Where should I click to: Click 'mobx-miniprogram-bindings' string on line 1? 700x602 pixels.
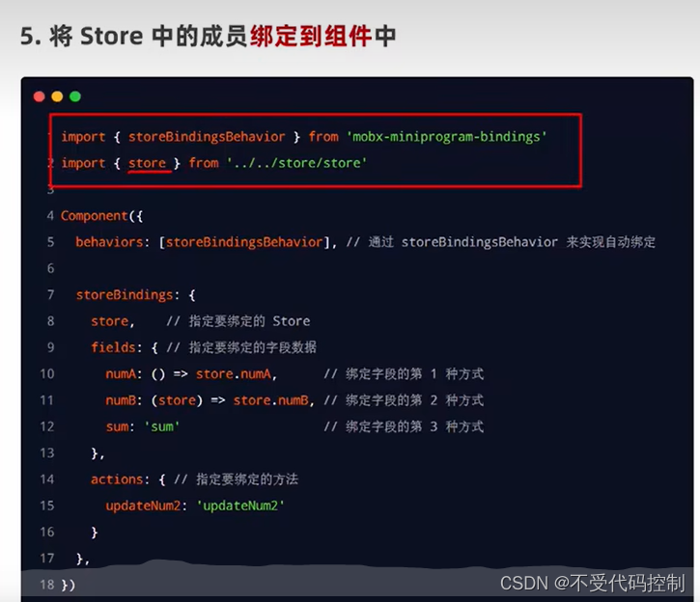[x=446, y=137]
